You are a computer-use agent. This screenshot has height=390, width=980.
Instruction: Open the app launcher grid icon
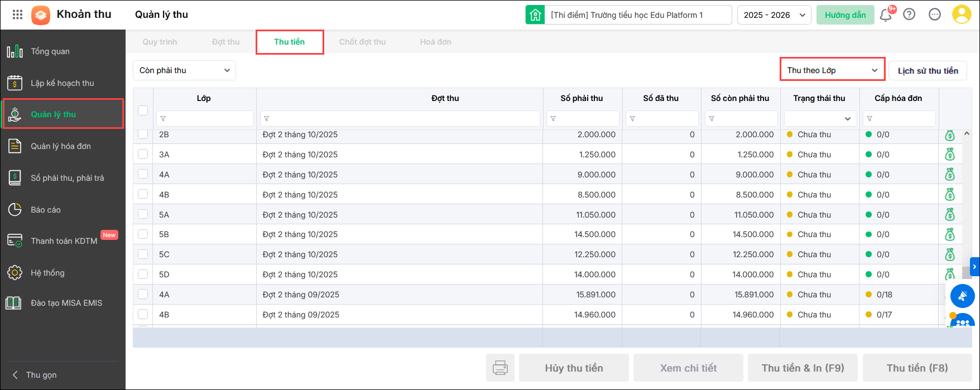pyautogui.click(x=17, y=15)
